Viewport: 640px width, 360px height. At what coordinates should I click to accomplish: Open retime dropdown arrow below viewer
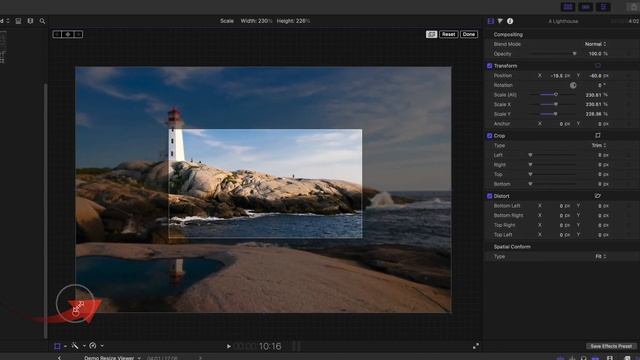coord(102,346)
